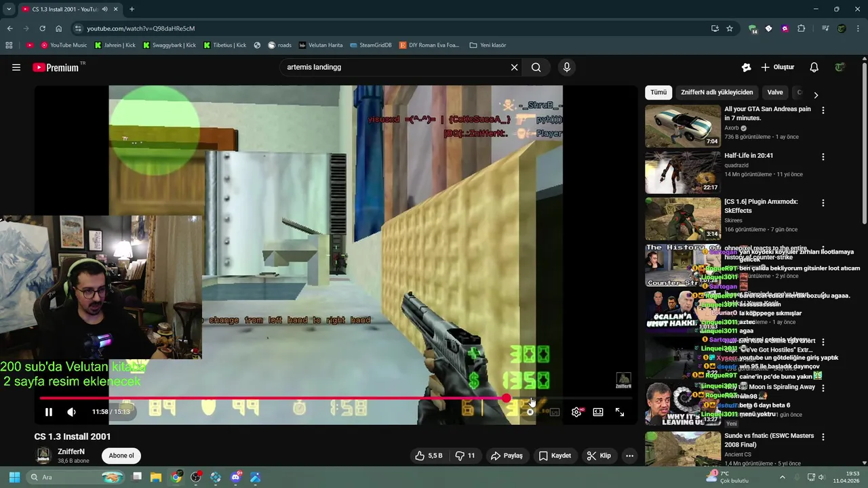Open the ZnifferN channel name link
Screen dimensions: 868x488
(x=71, y=451)
